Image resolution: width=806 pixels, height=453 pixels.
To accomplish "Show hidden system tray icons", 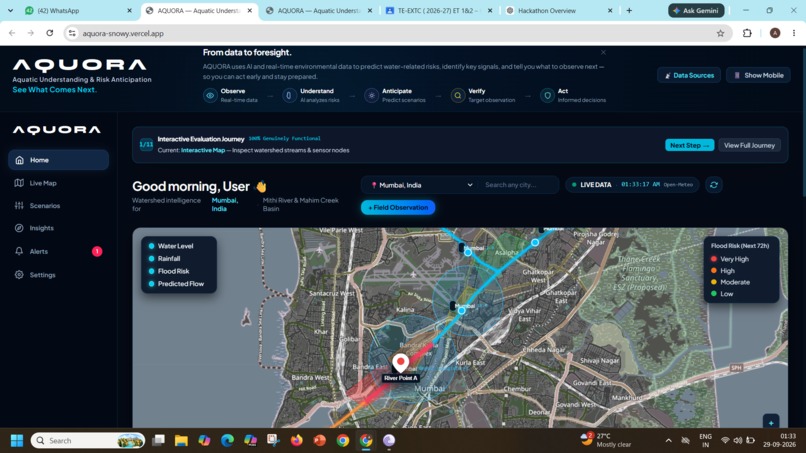I will coord(668,441).
